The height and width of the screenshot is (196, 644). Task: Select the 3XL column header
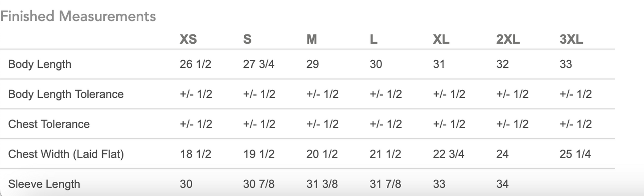point(571,39)
